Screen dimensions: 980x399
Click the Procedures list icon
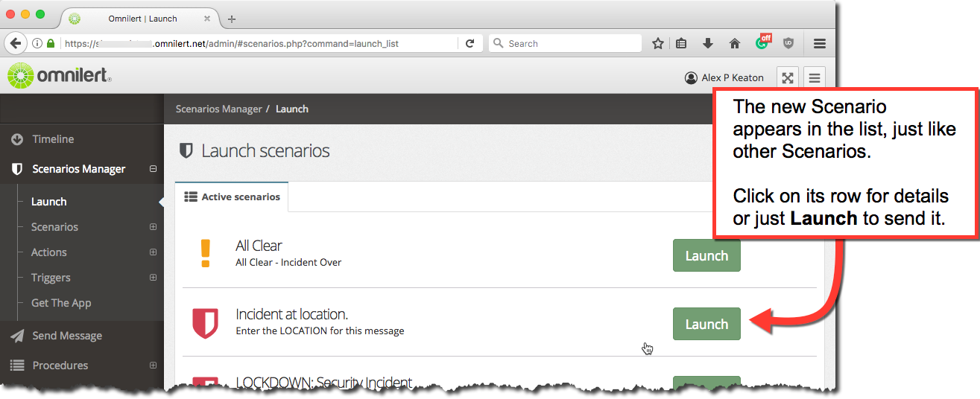coord(17,366)
